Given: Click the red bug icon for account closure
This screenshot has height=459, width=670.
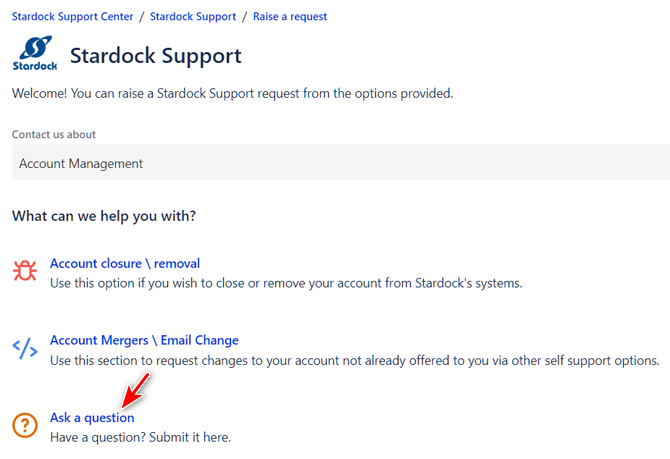Looking at the screenshot, I should (x=25, y=272).
